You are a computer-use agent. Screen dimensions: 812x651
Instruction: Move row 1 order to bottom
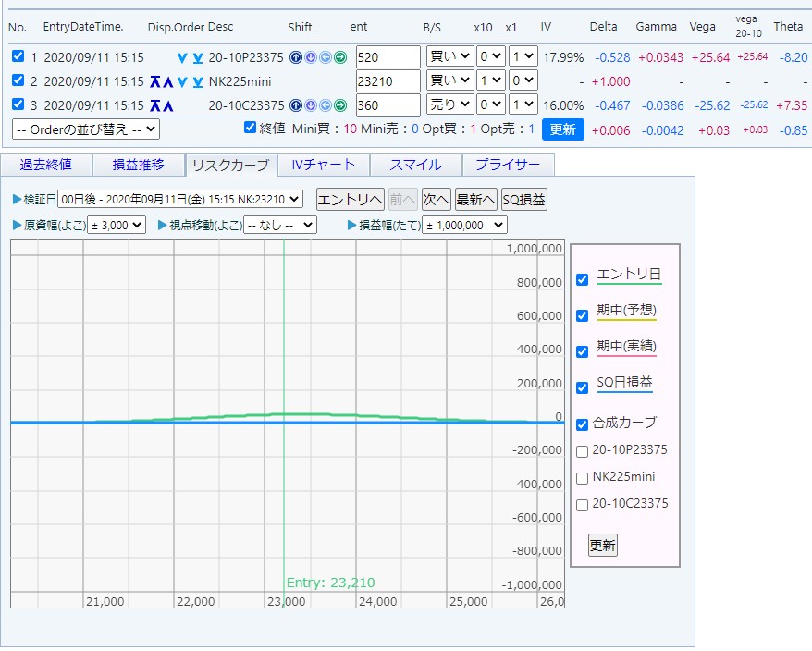[197, 57]
